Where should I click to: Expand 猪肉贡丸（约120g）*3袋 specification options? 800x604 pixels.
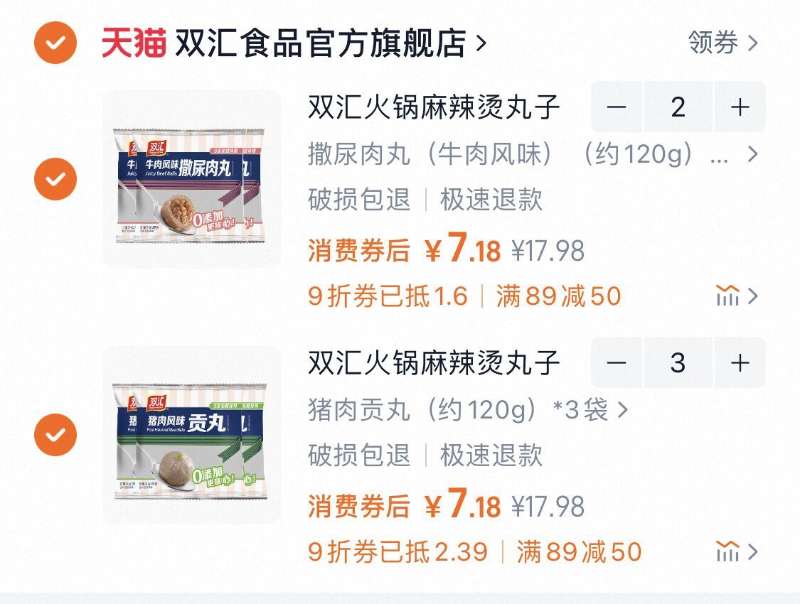[467, 409]
